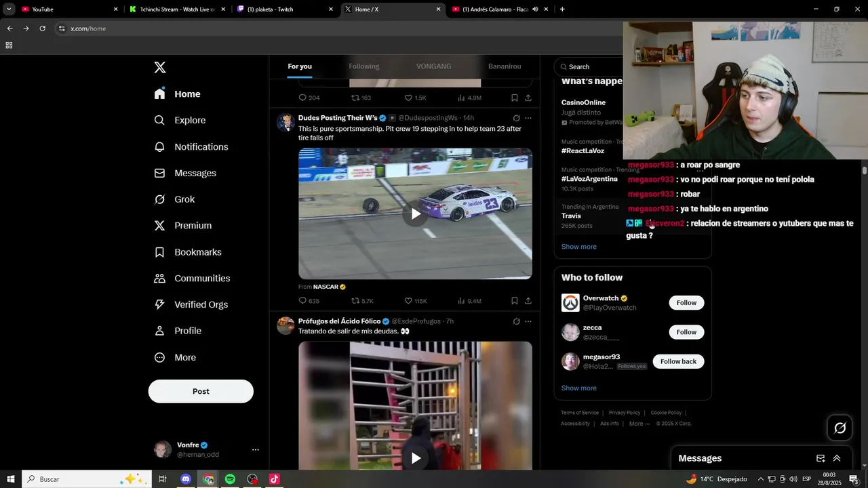Switch to the Bananirou feed tab
The height and width of the screenshot is (488, 868).
[x=505, y=66]
